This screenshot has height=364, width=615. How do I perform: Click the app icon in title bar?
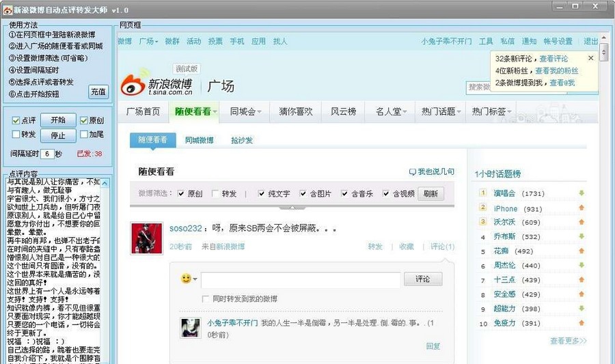click(8, 10)
